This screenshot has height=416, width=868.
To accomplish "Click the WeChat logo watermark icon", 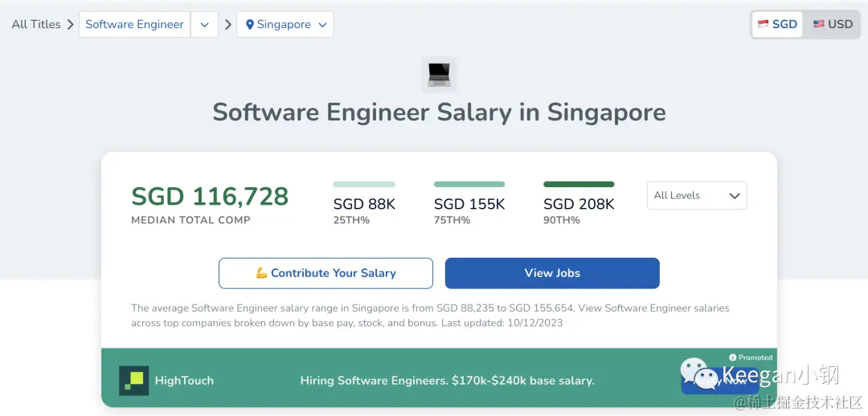I will [699, 374].
